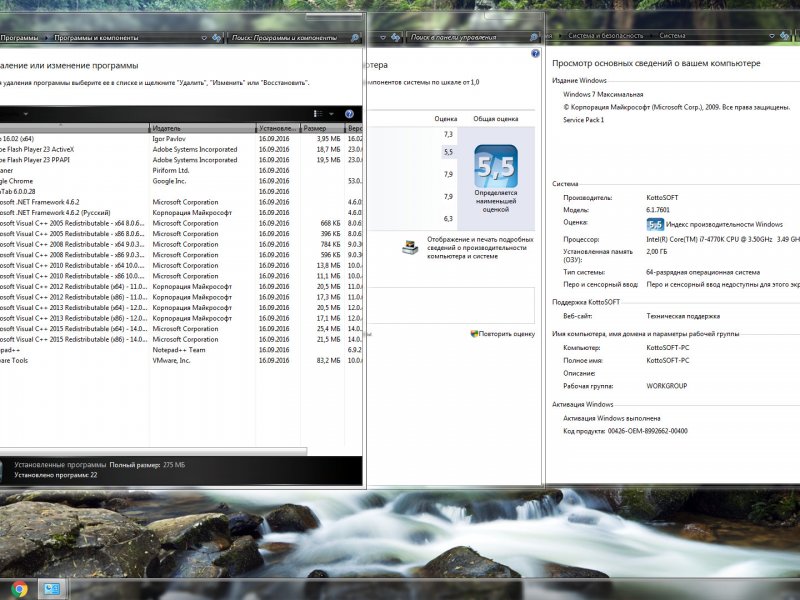The height and width of the screenshot is (600, 800).
Task: Select Visual C++ 2012 Redistributable (x86) row
Action: (181, 297)
